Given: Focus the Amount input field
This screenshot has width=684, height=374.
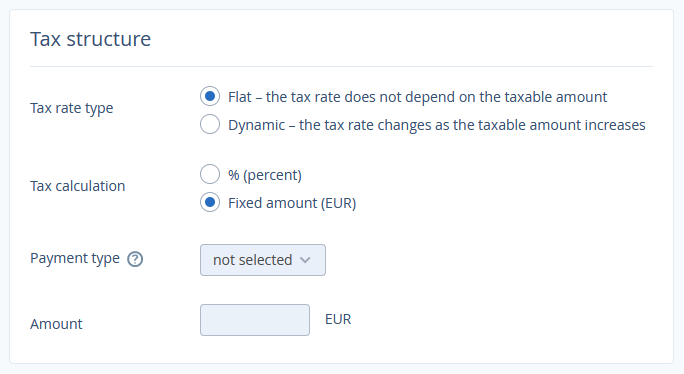Looking at the screenshot, I should (255, 320).
